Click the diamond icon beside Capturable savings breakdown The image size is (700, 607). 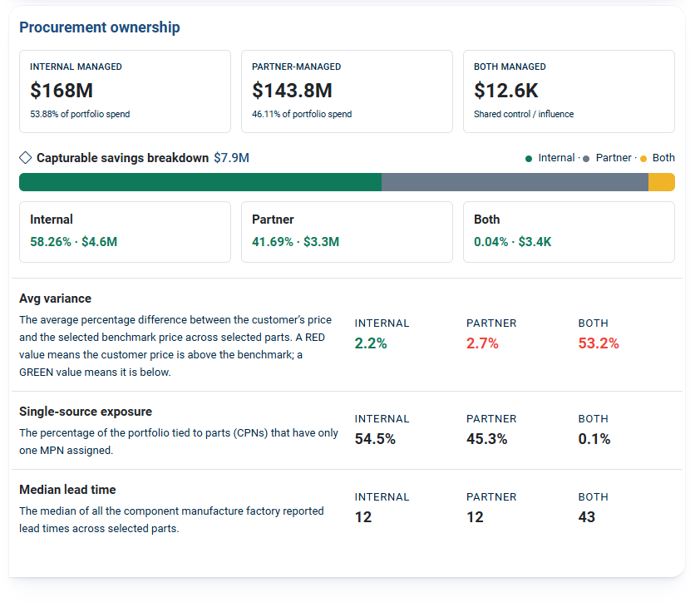pyautogui.click(x=26, y=158)
